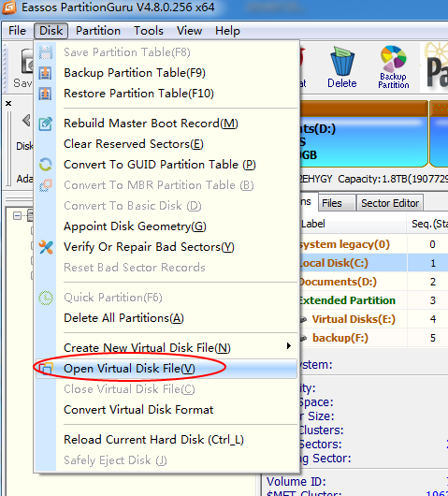
Task: Open the Partition menu
Action: [98, 31]
